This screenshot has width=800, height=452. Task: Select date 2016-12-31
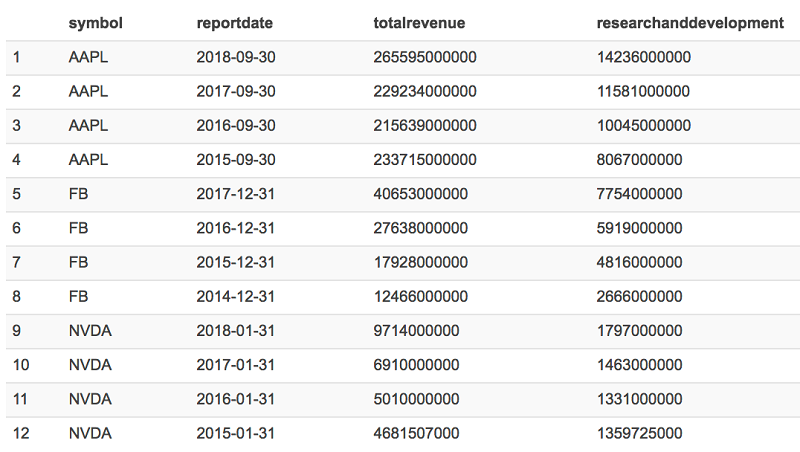tap(236, 228)
